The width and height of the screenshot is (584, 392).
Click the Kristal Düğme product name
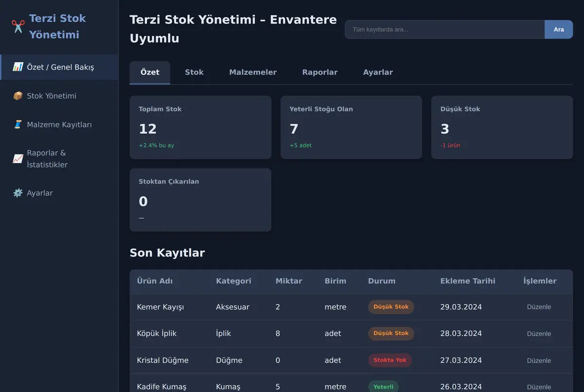[x=163, y=360]
